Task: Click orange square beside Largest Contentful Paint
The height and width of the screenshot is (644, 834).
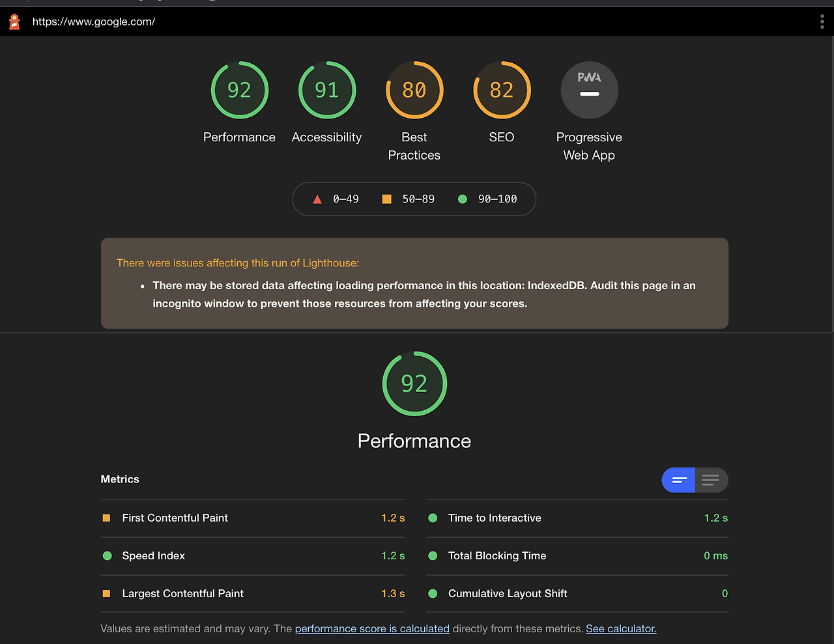Action: coord(106,594)
